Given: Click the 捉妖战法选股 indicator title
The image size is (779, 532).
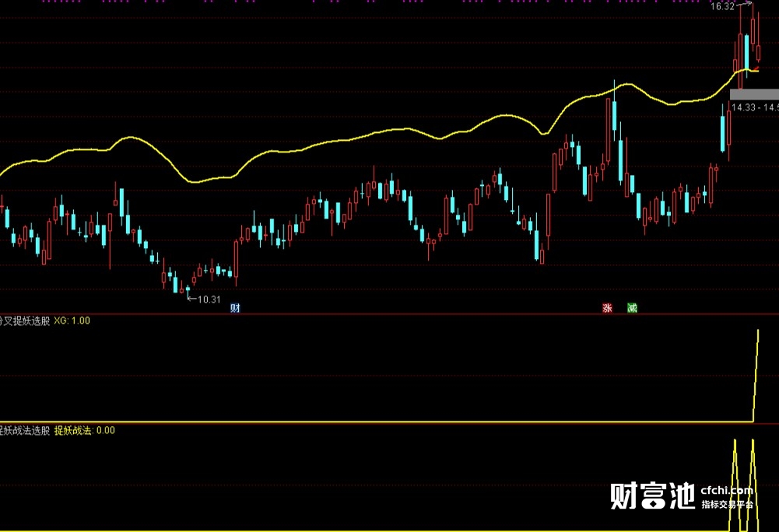Looking at the screenshot, I should coord(25,431).
